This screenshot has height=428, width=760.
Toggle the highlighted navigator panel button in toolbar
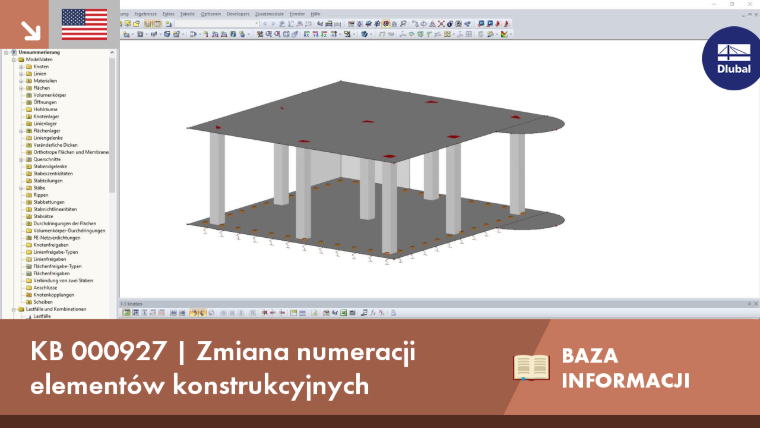point(148,24)
